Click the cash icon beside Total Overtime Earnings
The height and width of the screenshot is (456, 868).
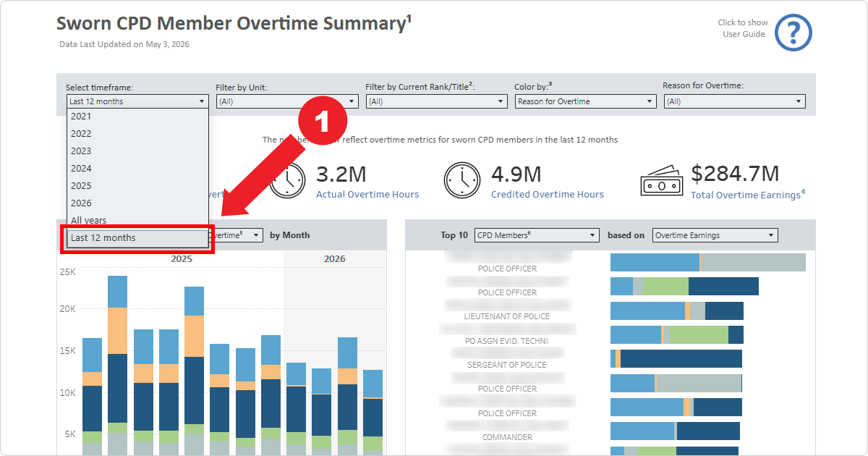pos(662,181)
